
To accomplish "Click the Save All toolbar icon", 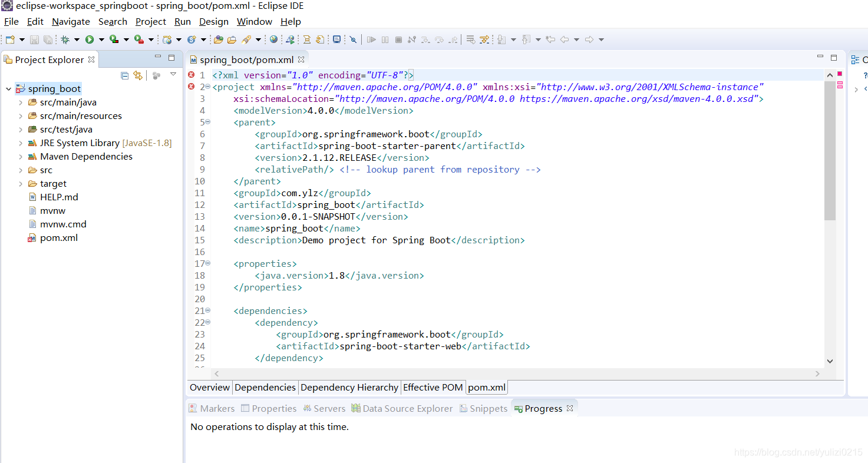I will point(48,39).
